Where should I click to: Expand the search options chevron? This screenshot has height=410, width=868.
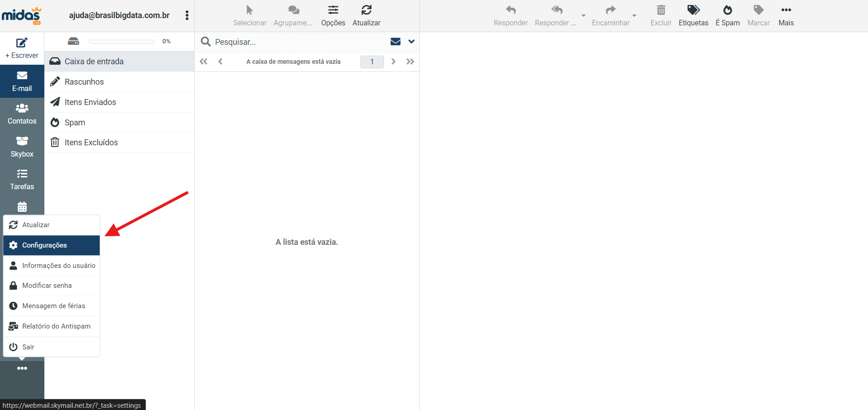pos(411,42)
